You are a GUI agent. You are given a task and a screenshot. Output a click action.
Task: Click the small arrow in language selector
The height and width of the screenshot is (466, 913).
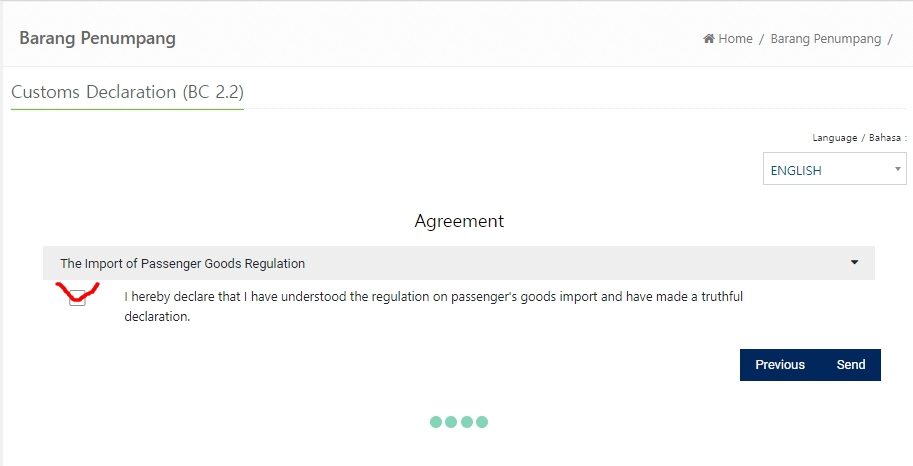pos(897,169)
